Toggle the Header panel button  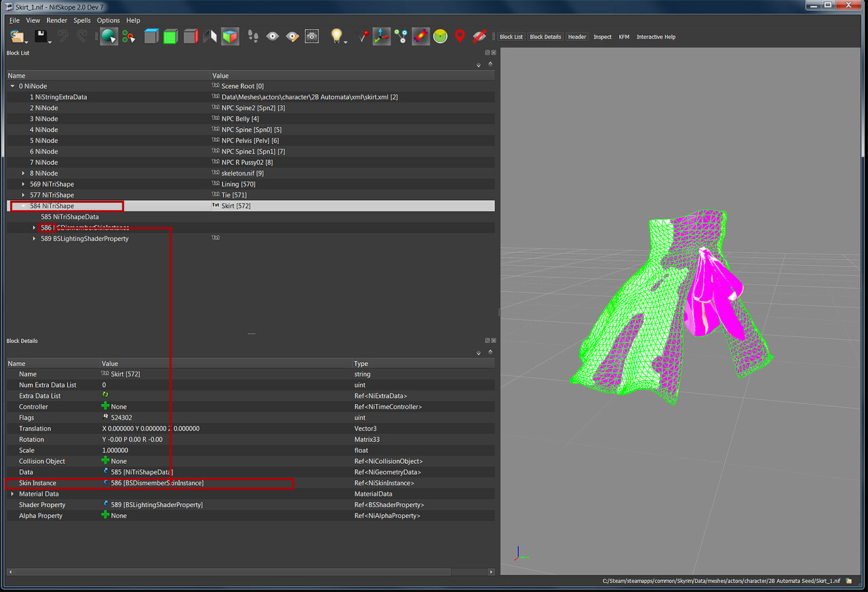(577, 37)
